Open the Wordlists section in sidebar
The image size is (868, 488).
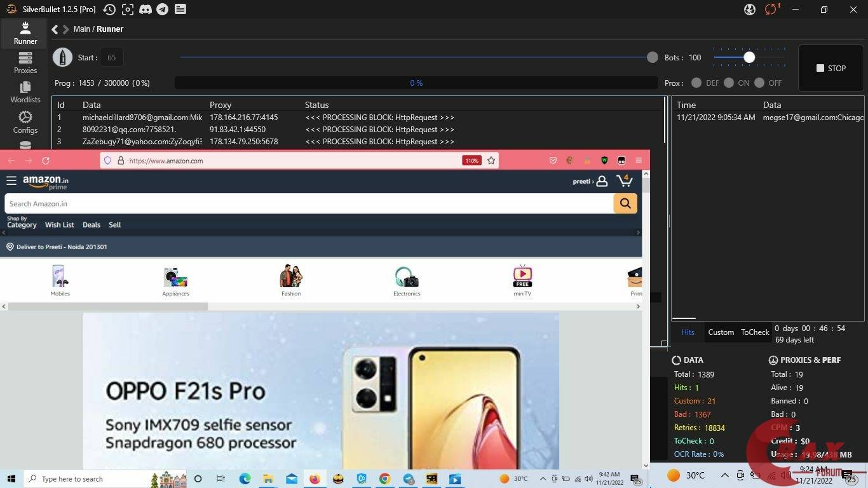(x=25, y=92)
